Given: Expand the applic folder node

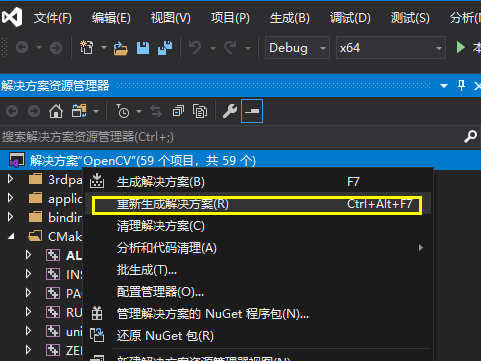Looking at the screenshot, I should click(10, 198).
